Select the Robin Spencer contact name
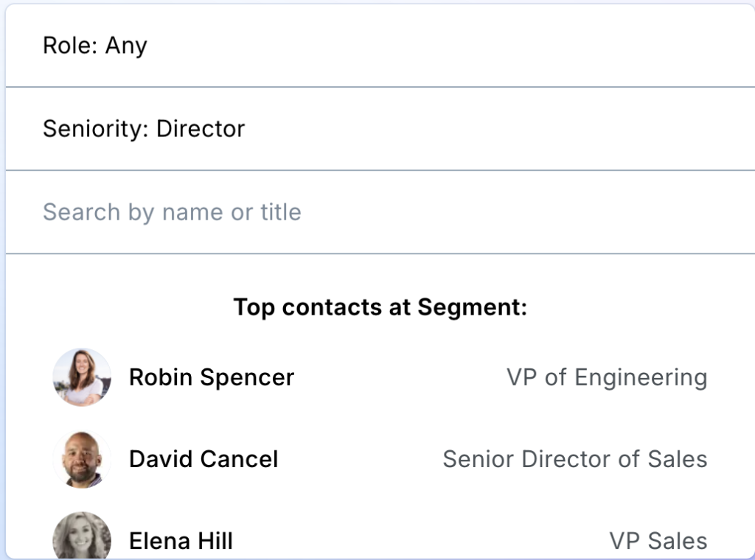 (212, 377)
